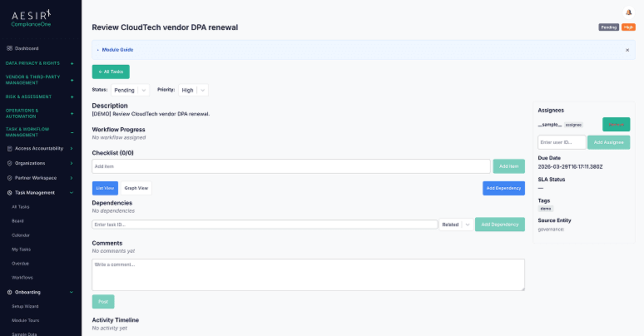Viewport: 644px width, 336px height.
Task: Open Board in sidebar
Action: point(17,221)
